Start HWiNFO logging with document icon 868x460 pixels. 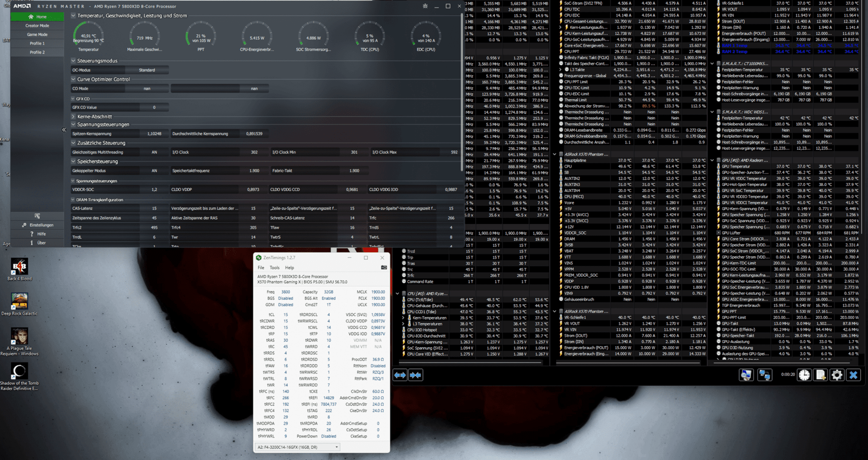(x=821, y=375)
